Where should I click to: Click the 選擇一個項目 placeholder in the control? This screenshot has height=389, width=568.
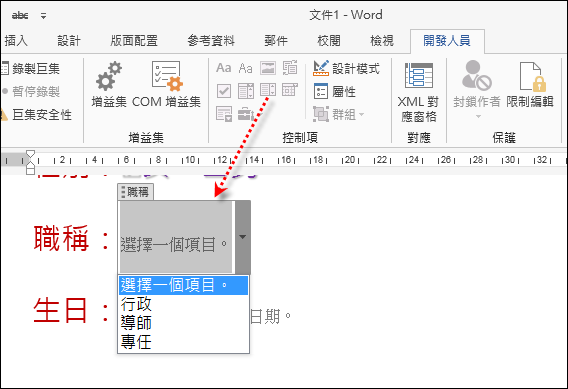174,244
